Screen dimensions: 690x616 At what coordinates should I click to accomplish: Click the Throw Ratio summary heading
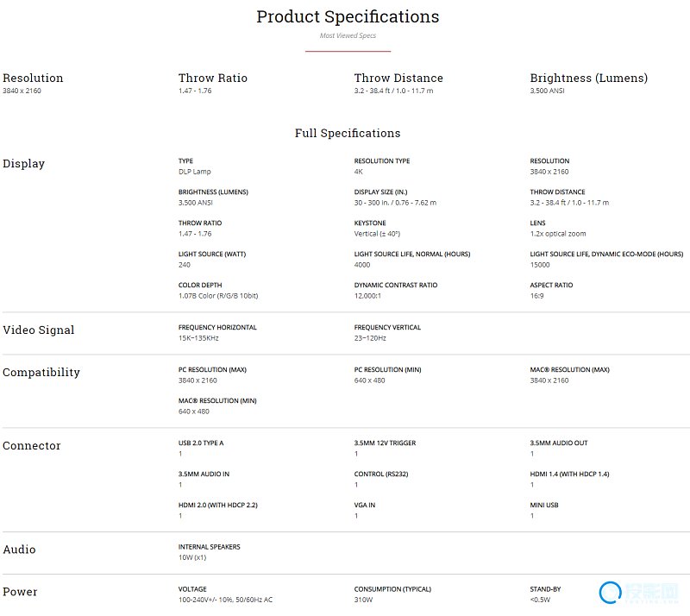pyautogui.click(x=213, y=78)
